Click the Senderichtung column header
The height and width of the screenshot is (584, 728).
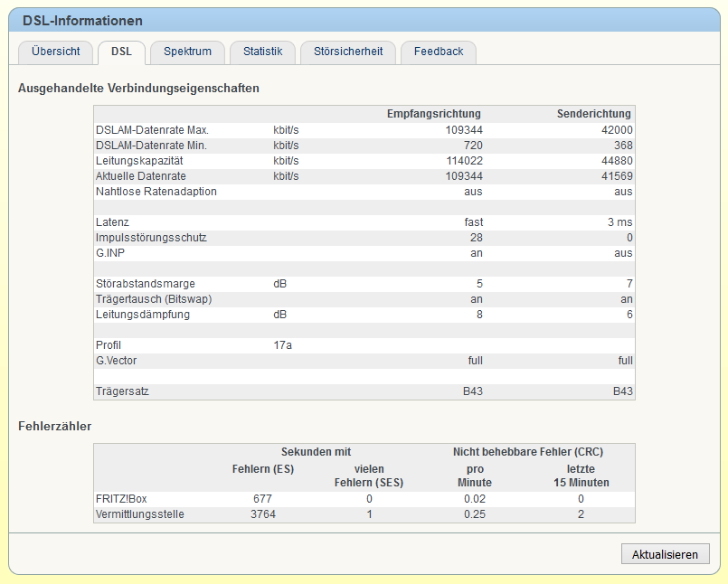click(x=594, y=114)
